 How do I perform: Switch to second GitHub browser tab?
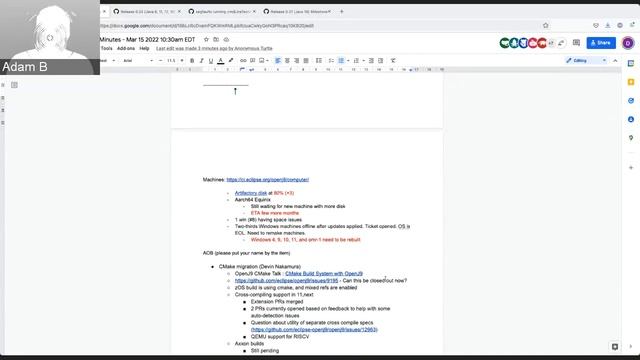pos(222,11)
